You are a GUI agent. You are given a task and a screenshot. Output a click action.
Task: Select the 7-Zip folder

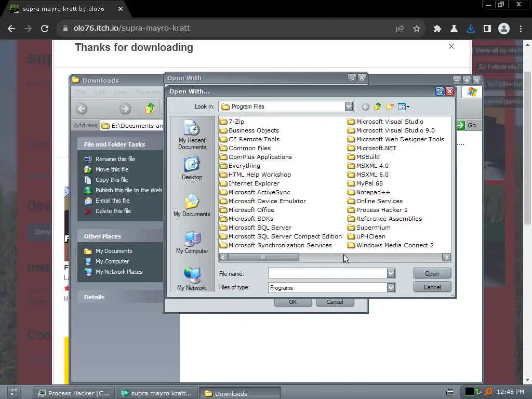click(x=232, y=122)
